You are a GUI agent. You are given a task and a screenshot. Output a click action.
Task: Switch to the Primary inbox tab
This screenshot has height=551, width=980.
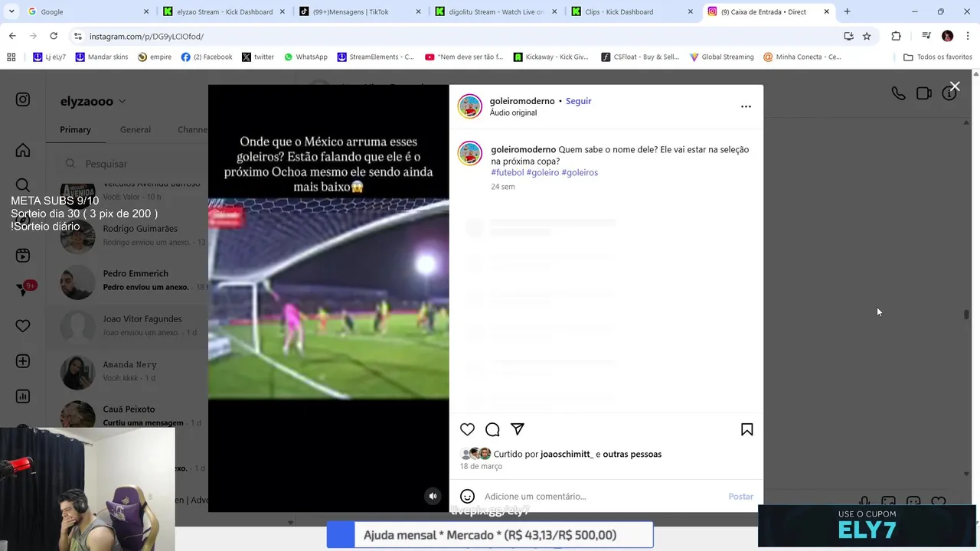point(75,129)
